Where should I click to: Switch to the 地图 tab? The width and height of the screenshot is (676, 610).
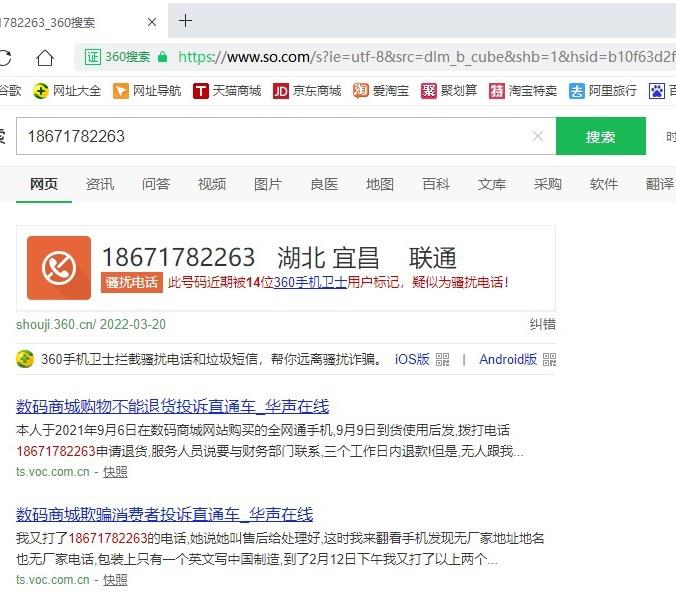[x=380, y=184]
